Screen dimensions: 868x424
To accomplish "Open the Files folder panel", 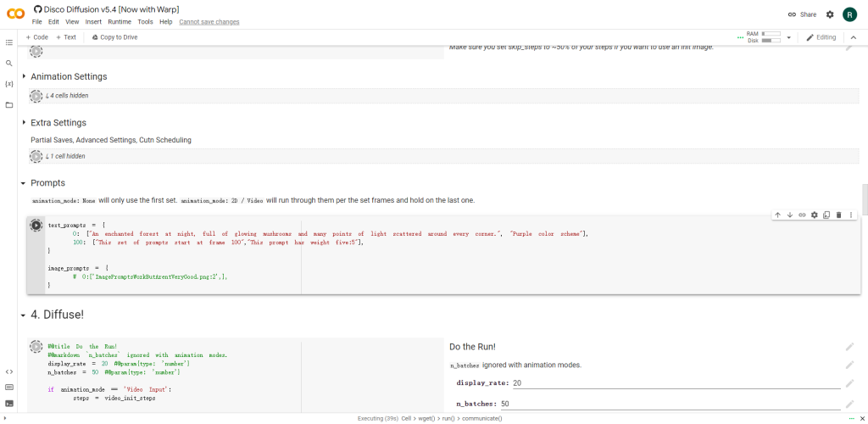I will (9, 105).
